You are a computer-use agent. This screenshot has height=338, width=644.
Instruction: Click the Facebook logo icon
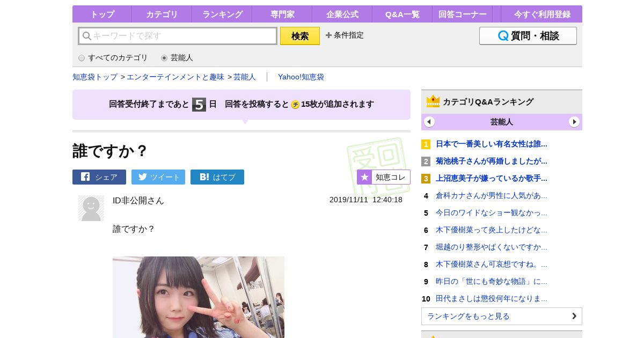click(x=85, y=177)
